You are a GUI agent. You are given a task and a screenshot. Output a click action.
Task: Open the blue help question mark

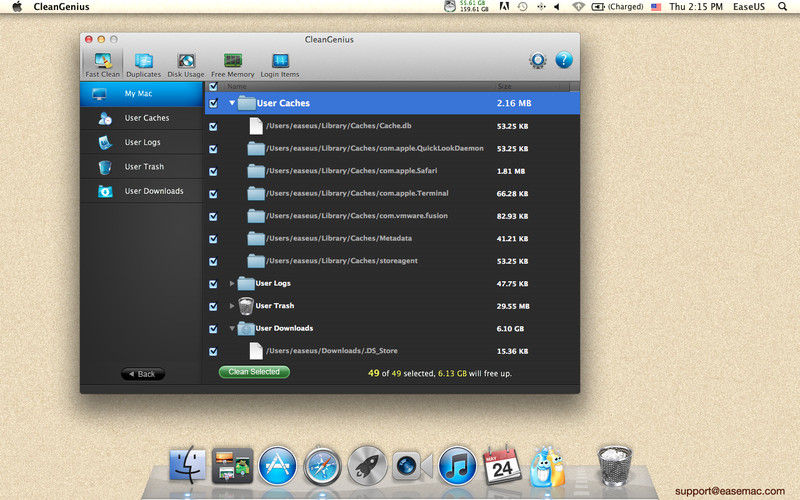click(564, 60)
